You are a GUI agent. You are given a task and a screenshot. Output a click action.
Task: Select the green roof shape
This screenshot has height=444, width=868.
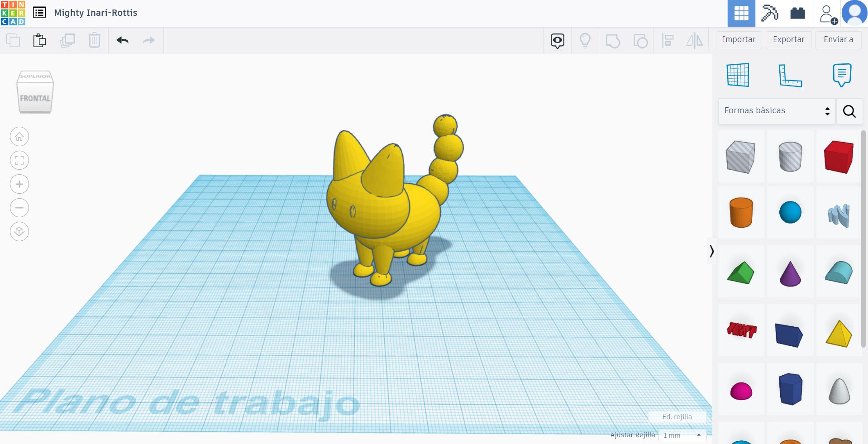click(741, 272)
